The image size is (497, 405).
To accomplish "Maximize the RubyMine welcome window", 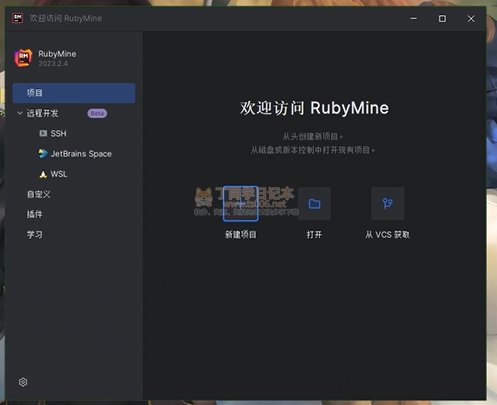I will tap(442, 18).
